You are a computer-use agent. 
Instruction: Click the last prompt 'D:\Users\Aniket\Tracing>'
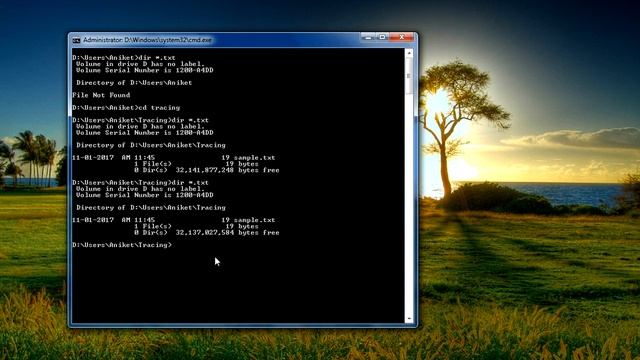click(x=122, y=245)
